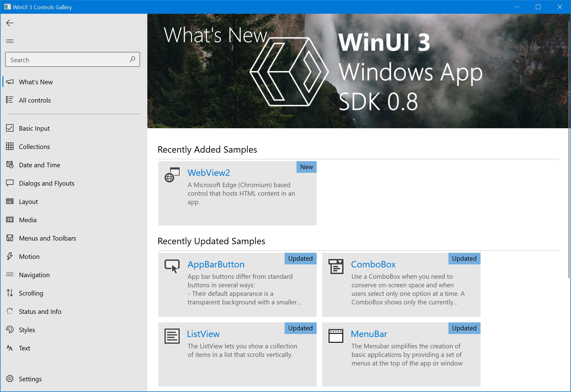The width and height of the screenshot is (571, 392).
Task: Click the WebView2 description text
Action: [241, 194]
